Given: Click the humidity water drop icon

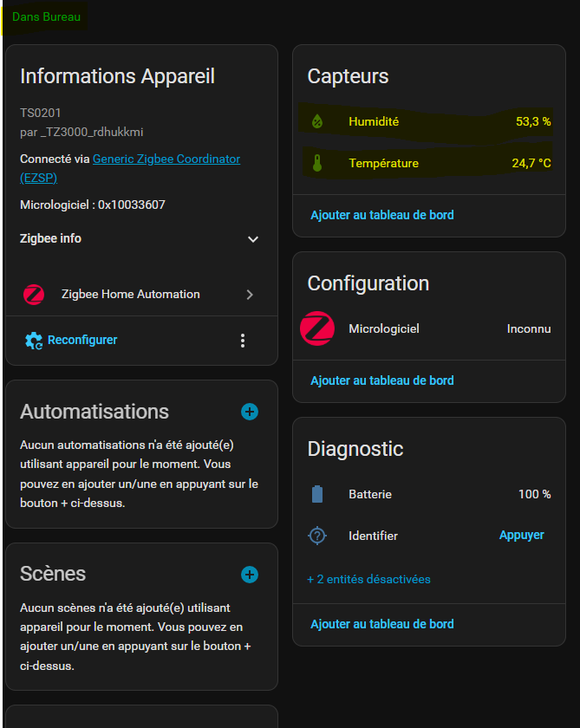Looking at the screenshot, I should pyautogui.click(x=317, y=122).
